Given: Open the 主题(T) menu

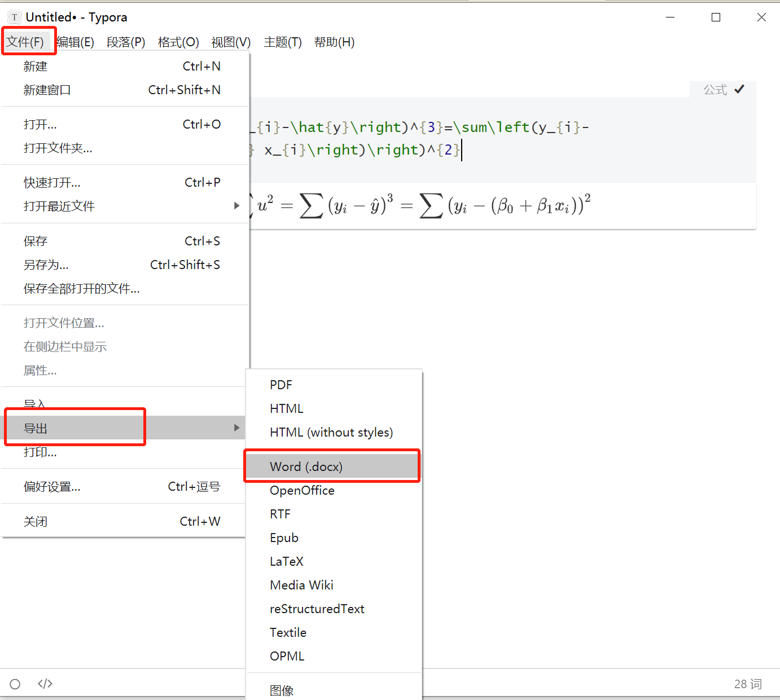Looking at the screenshot, I should pyautogui.click(x=282, y=42).
